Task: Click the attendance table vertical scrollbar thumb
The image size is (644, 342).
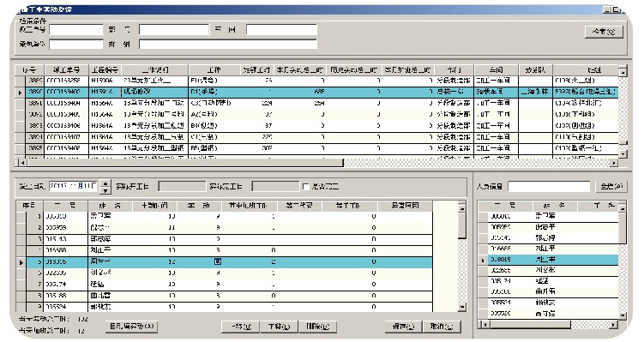Action: pyautogui.click(x=462, y=225)
